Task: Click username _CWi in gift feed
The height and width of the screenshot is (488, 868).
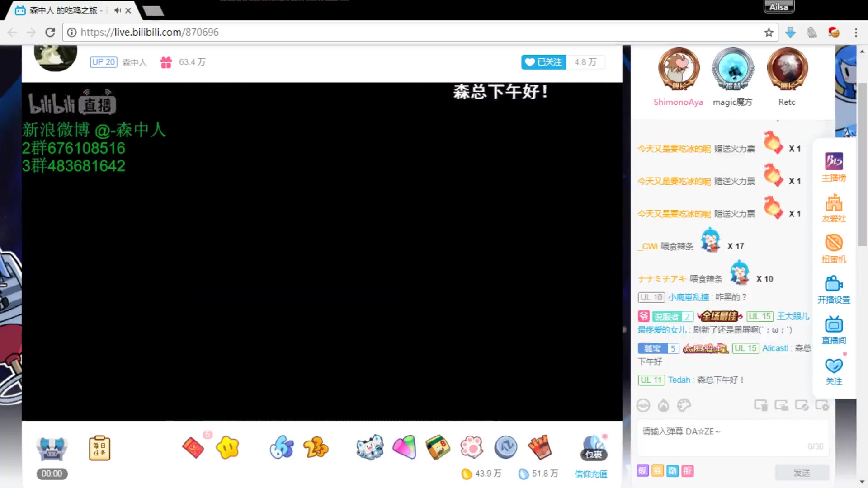Action: tap(648, 246)
